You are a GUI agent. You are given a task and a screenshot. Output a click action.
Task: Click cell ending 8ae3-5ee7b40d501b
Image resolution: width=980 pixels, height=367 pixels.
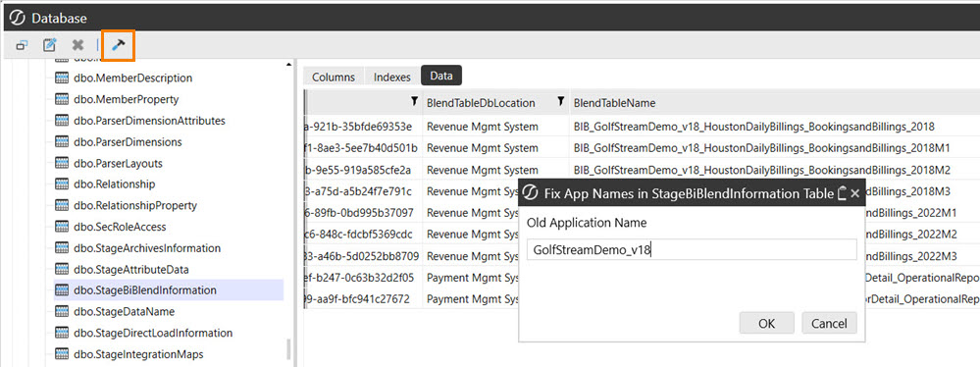(363, 148)
